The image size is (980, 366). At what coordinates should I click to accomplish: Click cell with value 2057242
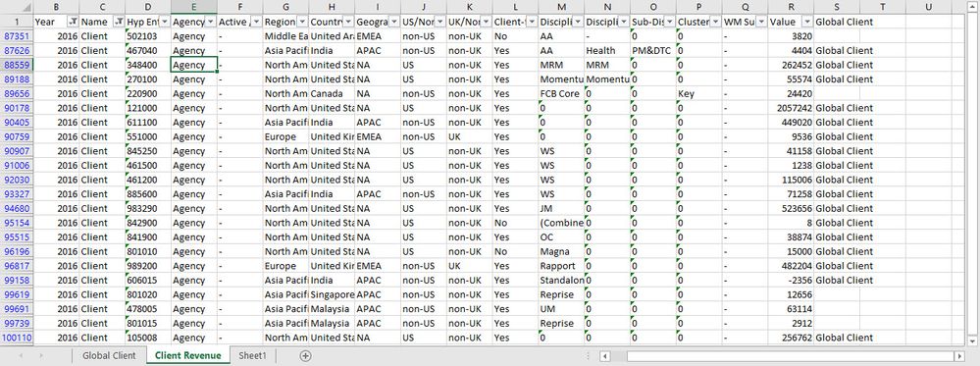click(x=792, y=108)
